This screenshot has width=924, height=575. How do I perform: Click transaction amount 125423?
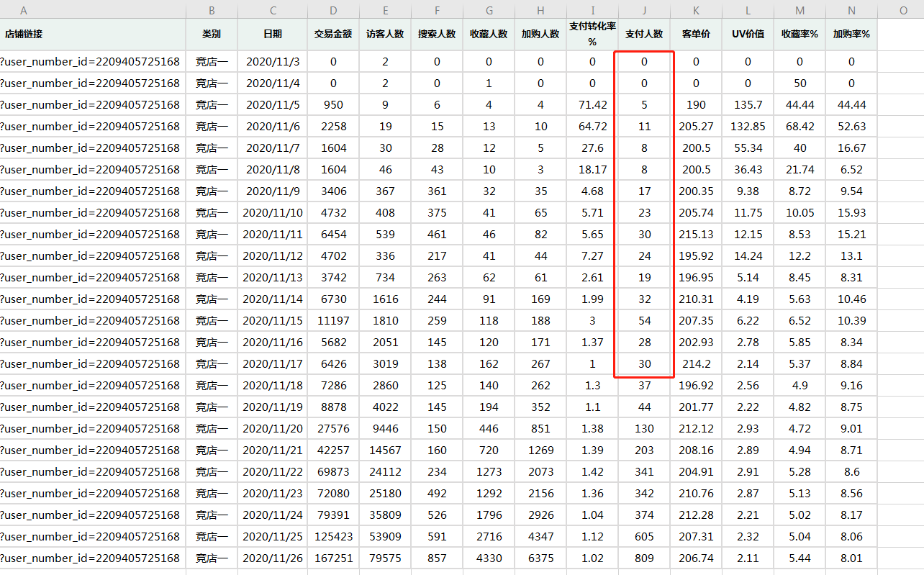tap(333, 537)
